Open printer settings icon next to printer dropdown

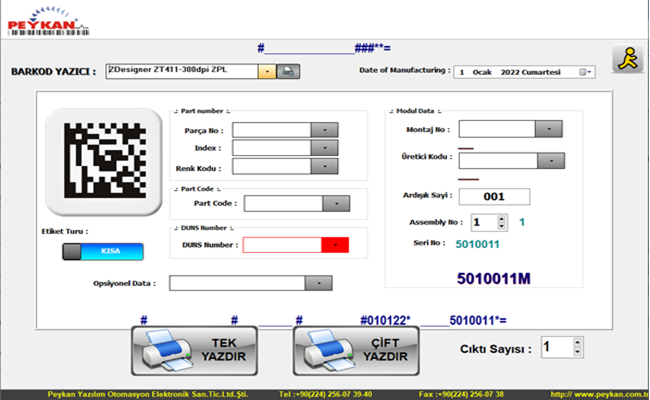(288, 71)
